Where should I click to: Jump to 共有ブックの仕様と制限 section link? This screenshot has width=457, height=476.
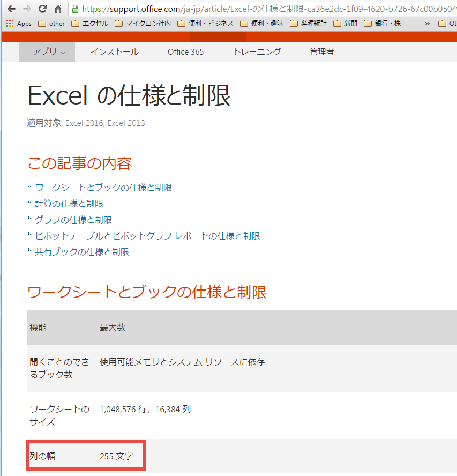82,252
